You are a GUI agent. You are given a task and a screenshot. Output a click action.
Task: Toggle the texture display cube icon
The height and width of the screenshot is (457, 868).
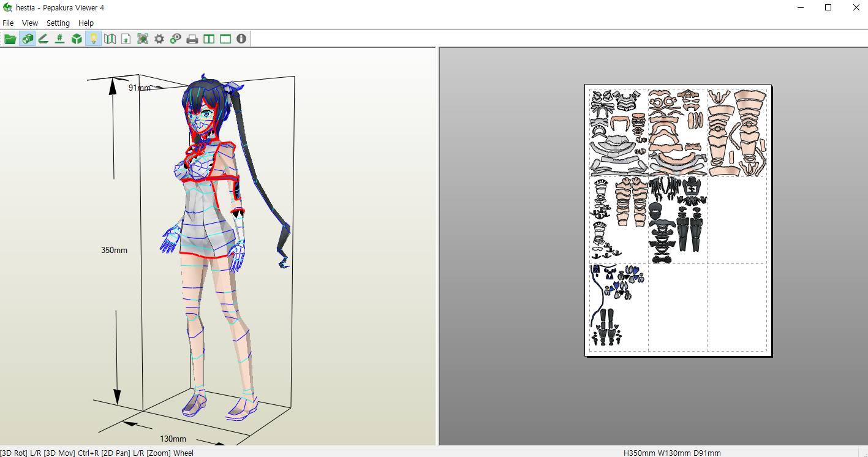[x=27, y=39]
